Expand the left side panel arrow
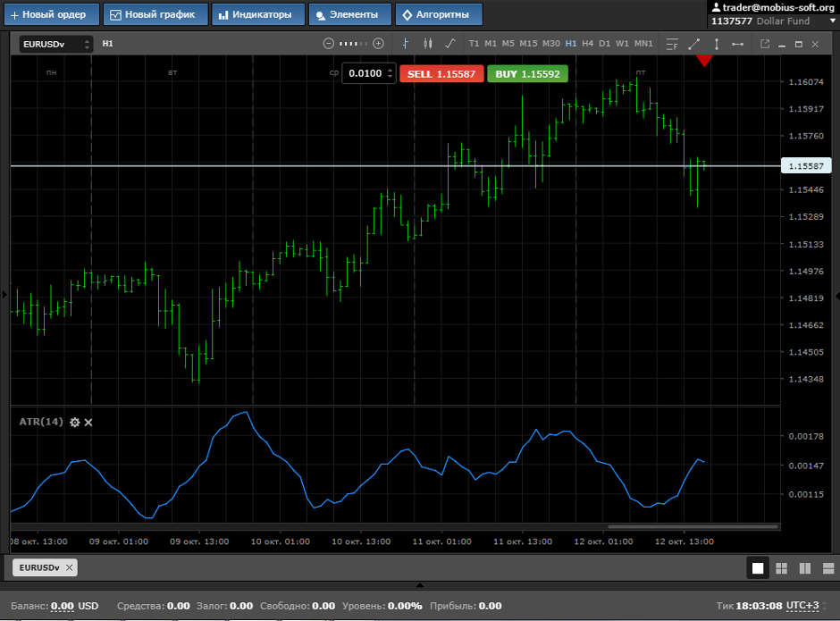Screen dimensions: 840x621 (4, 294)
